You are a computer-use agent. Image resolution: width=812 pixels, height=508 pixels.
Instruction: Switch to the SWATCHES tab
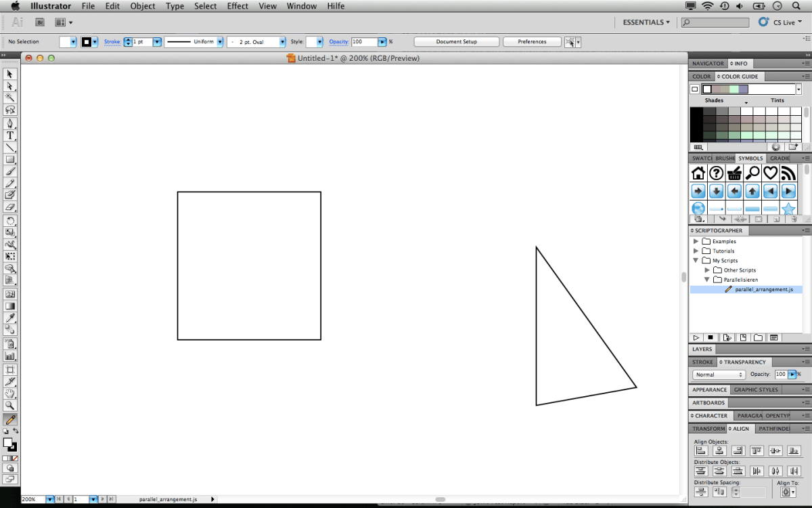pos(702,158)
